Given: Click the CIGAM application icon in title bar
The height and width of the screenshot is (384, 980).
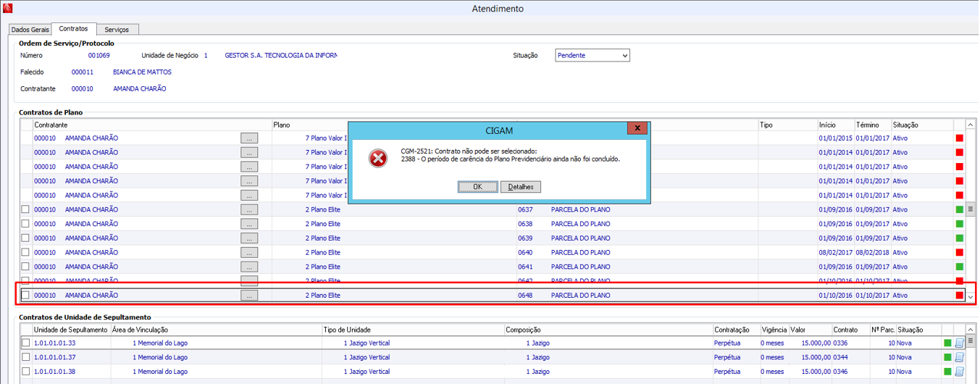Looking at the screenshot, I should [x=8, y=9].
